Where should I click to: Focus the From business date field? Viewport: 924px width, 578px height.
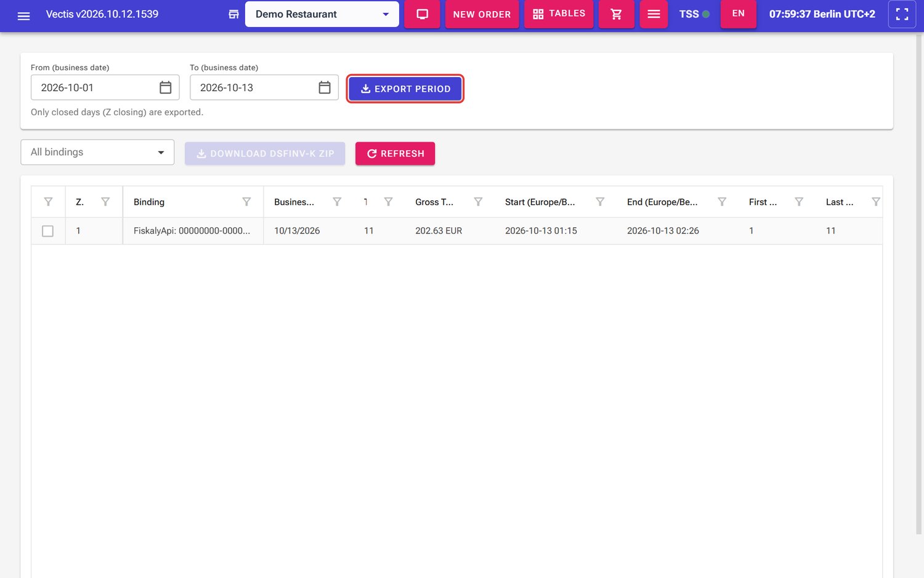point(105,88)
